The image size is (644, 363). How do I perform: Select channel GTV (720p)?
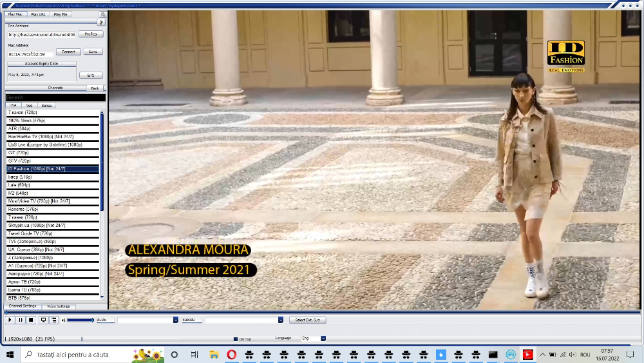pos(53,161)
